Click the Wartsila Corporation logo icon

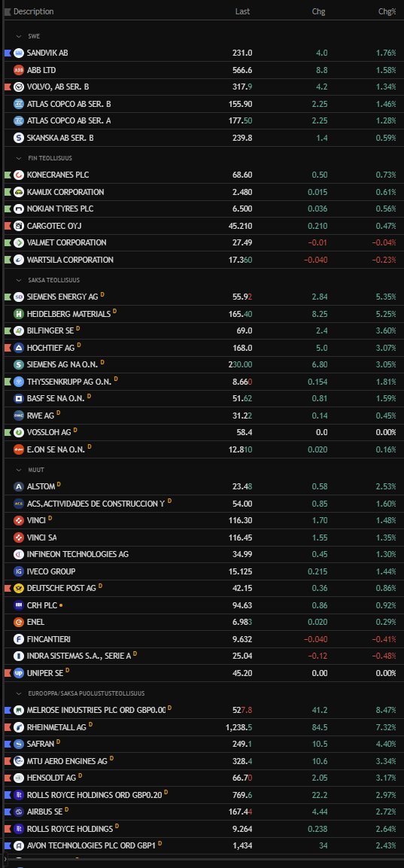pos(18,260)
